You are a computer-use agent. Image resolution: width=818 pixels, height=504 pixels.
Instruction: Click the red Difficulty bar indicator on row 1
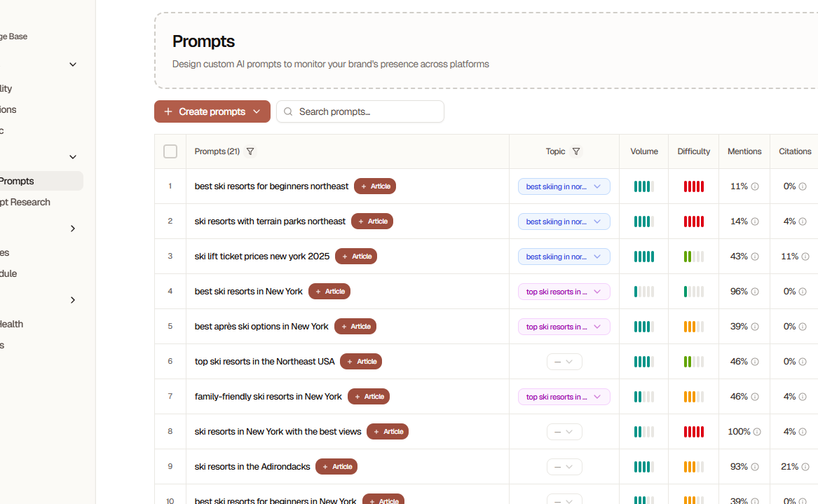[x=693, y=186]
